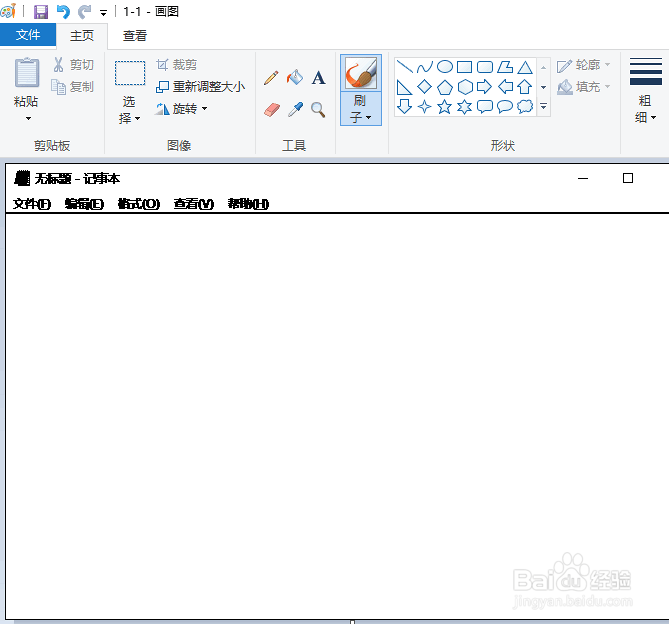Select the Four-point star shape
The height and width of the screenshot is (624, 669).
[425, 107]
